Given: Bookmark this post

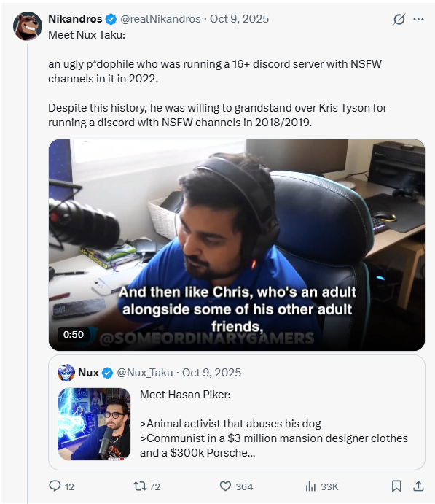Looking at the screenshot, I should click(396, 486).
